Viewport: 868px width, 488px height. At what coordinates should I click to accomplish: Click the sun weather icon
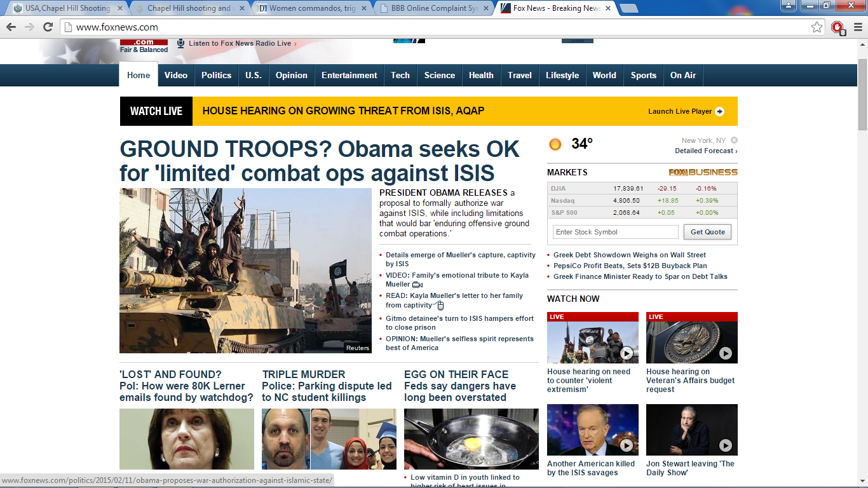point(555,144)
